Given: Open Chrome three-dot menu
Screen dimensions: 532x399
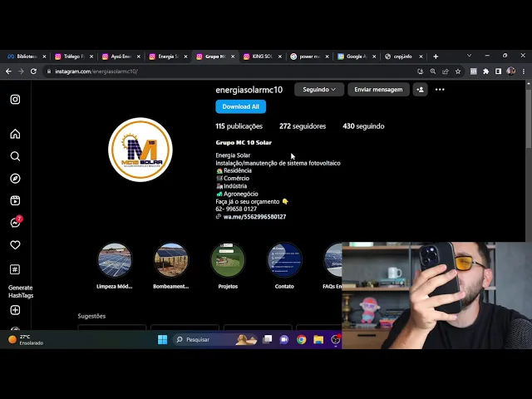Looking at the screenshot, I should click(x=524, y=71).
